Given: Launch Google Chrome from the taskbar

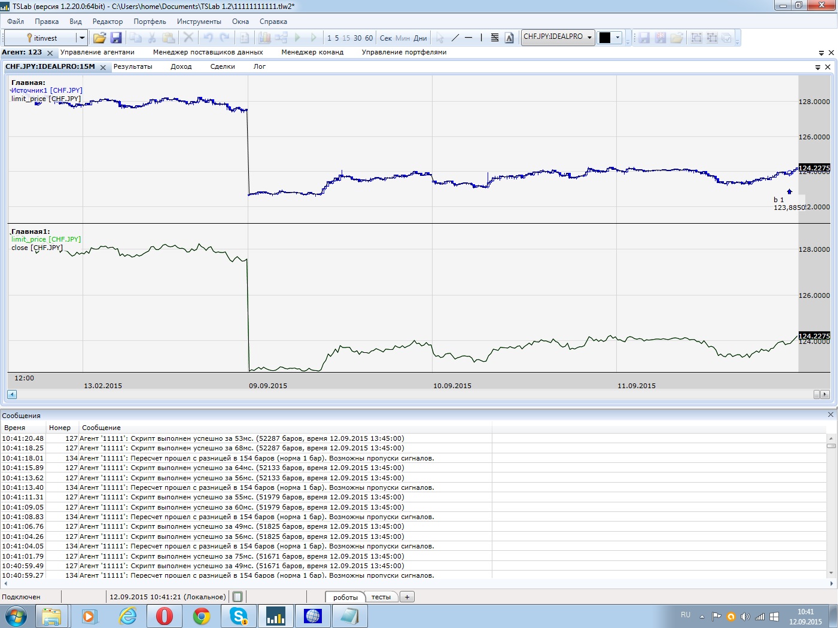Looking at the screenshot, I should 202,615.
